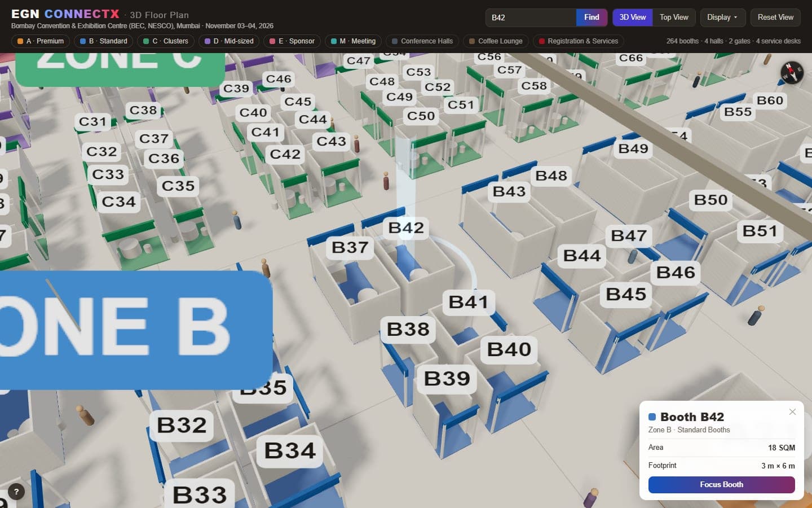Click the Focus Booth button
812x508 pixels.
[x=721, y=485]
